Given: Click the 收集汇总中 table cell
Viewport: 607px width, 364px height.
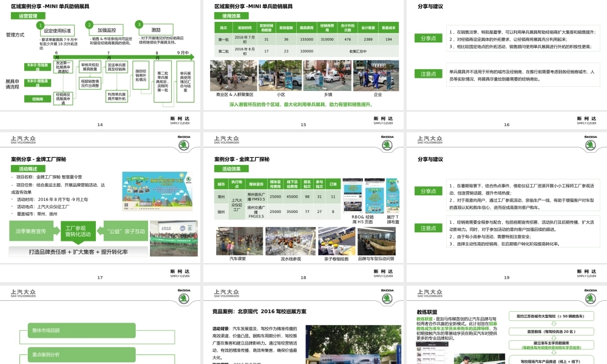Looking at the screenshot, I should 358,51.
